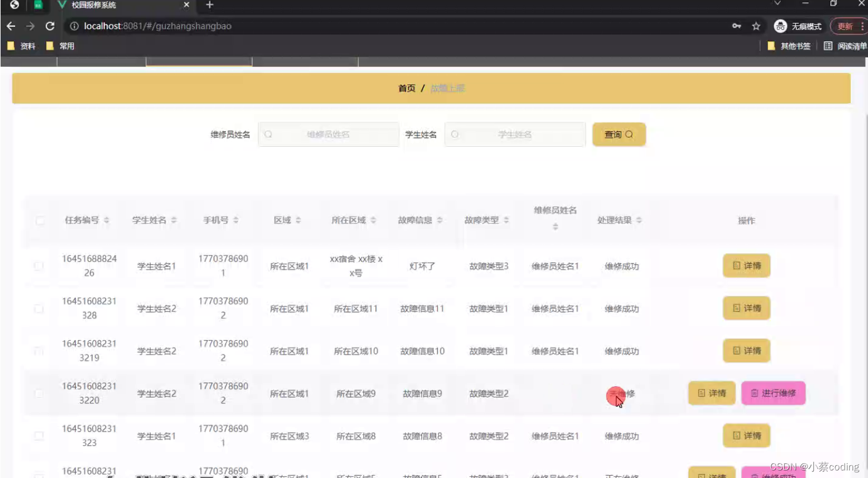This screenshot has height=478, width=868.
Task: Click 进行维修 for task 164516082313220
Action: [773, 393]
